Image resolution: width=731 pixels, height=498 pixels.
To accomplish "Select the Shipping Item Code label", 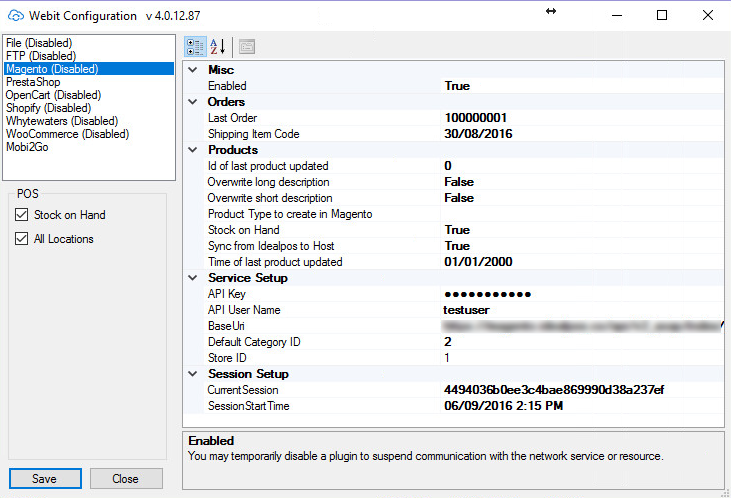I will 254,134.
